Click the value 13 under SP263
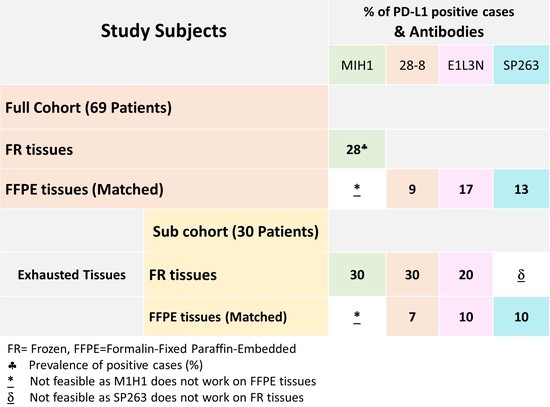Viewport: 550px width, 407px height. point(521,189)
